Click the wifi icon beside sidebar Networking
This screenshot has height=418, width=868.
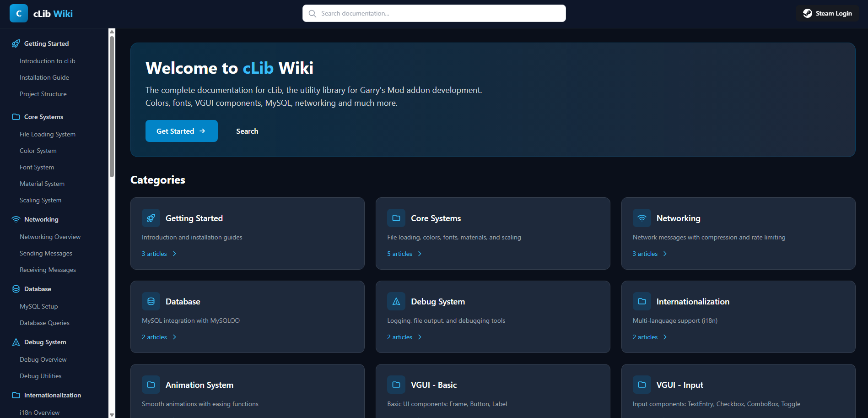tap(16, 219)
